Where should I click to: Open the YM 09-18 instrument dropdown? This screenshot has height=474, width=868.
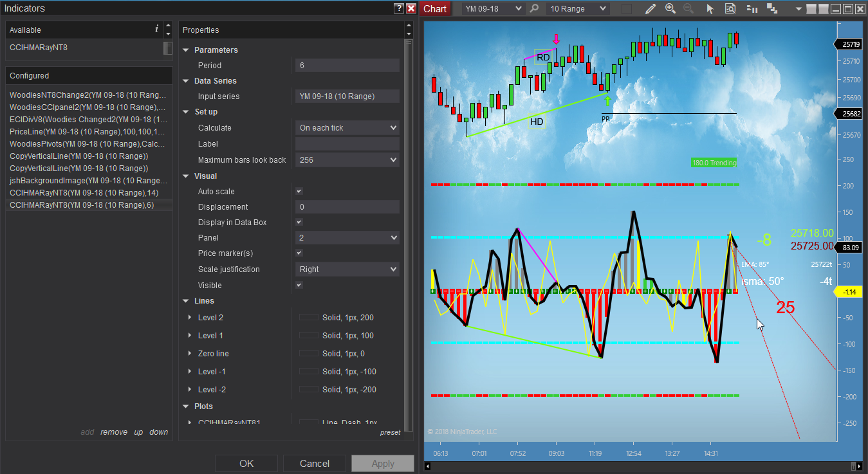click(x=494, y=8)
